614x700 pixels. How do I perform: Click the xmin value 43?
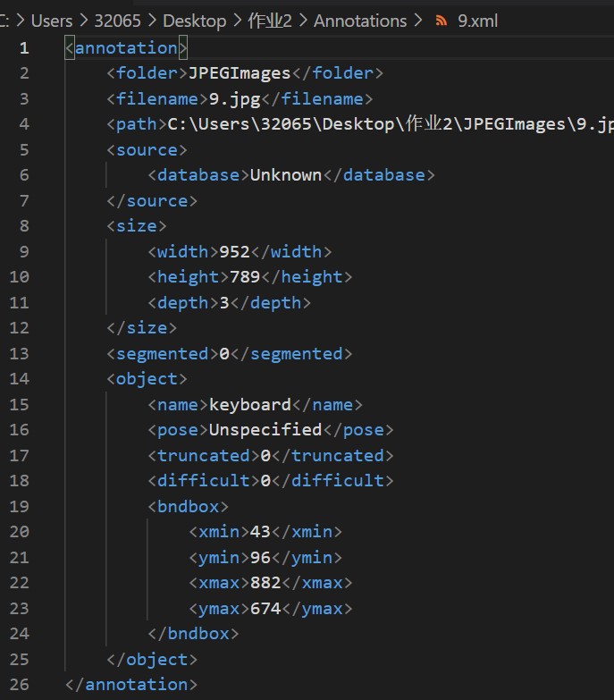point(260,531)
